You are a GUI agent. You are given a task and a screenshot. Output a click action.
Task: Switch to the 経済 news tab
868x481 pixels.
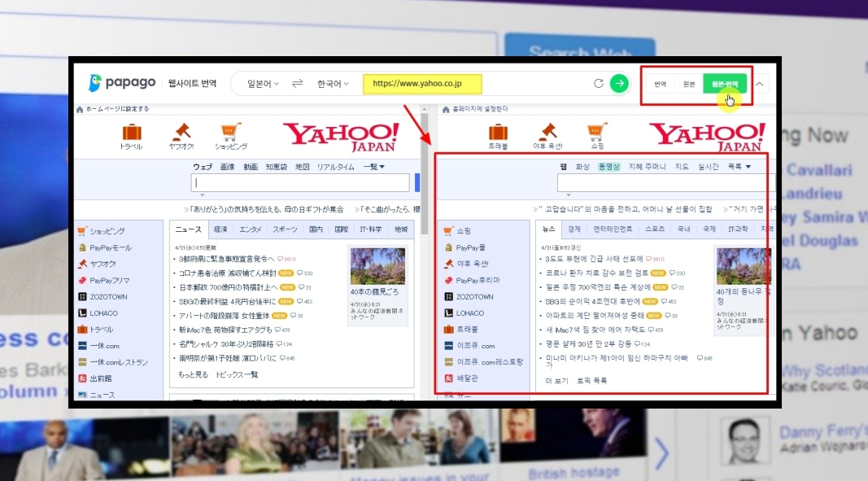click(x=220, y=230)
